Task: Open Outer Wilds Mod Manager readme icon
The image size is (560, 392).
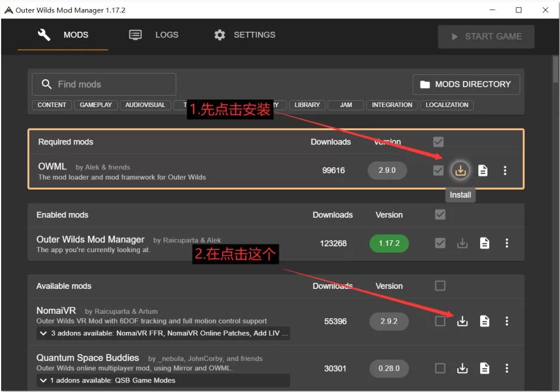Action: tap(485, 243)
